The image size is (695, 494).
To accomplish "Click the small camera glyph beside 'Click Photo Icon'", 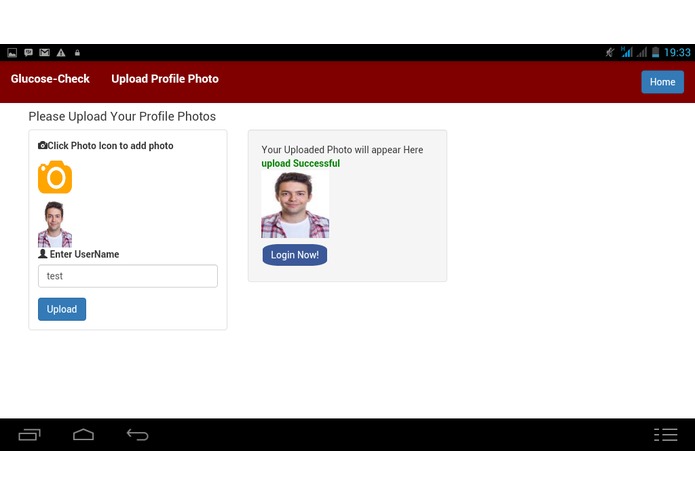I will pos(42,145).
